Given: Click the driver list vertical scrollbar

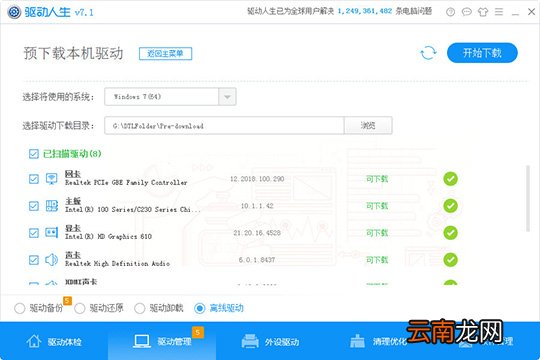Looking at the screenshot, I should tap(528, 198).
